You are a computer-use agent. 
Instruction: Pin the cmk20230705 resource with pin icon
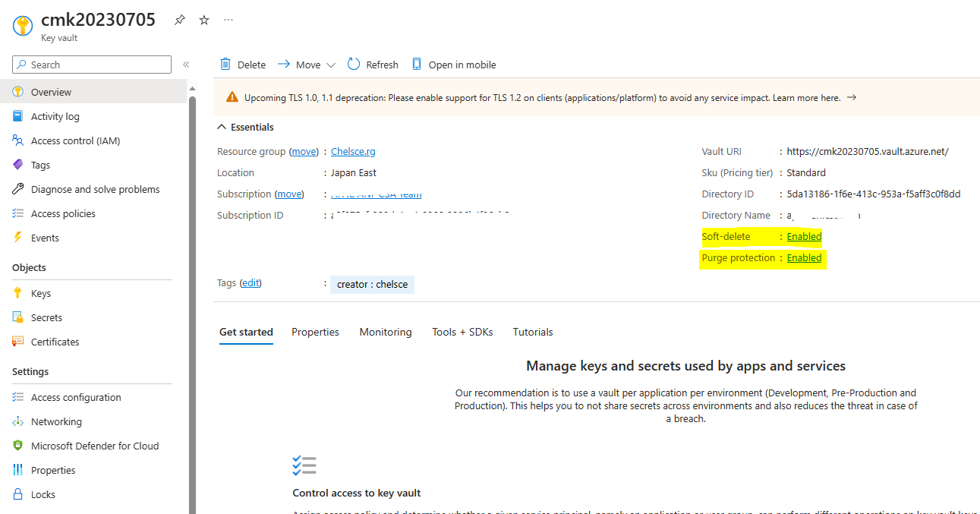tap(179, 20)
